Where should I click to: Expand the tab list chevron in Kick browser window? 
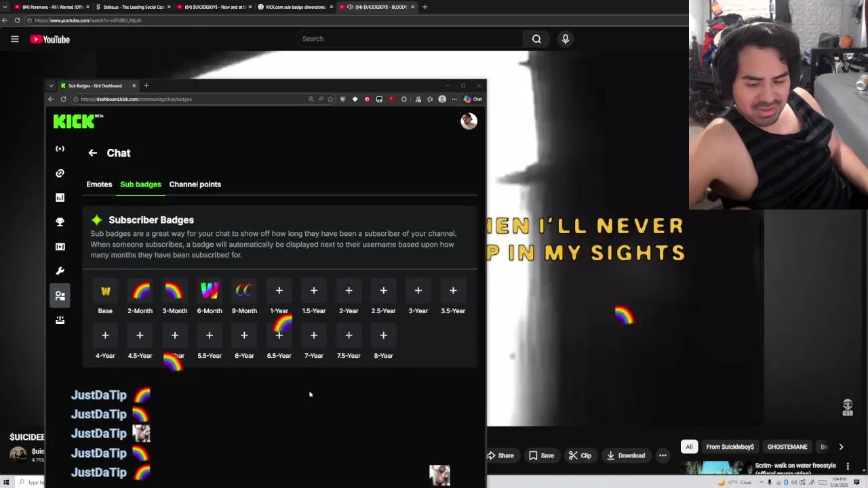tap(51, 85)
